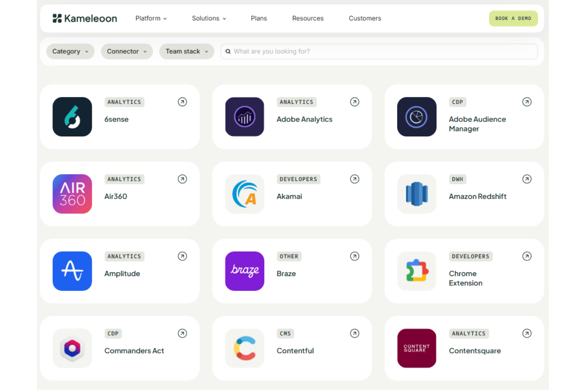Open the Air360 title link
The width and height of the screenshot is (588, 392).
tap(116, 196)
